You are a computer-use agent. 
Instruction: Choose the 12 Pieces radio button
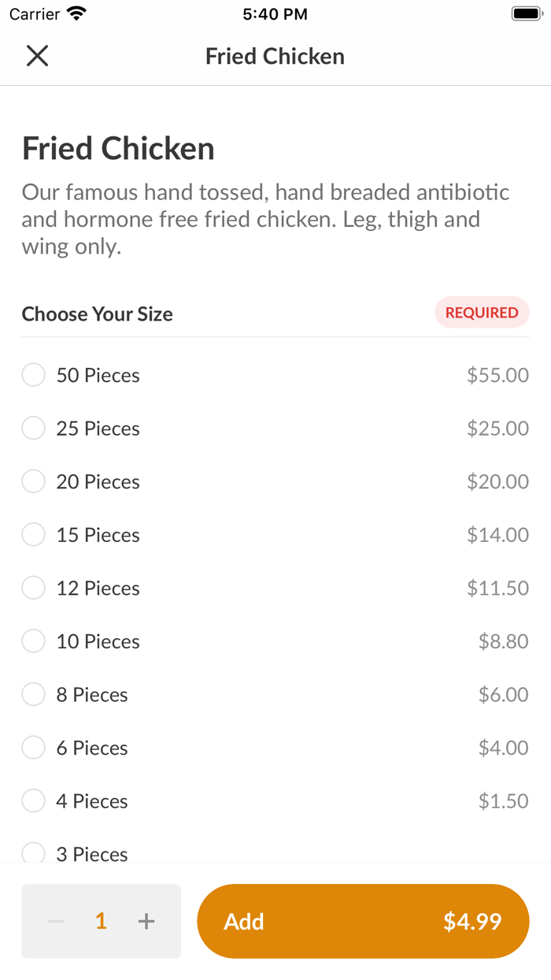click(x=33, y=588)
